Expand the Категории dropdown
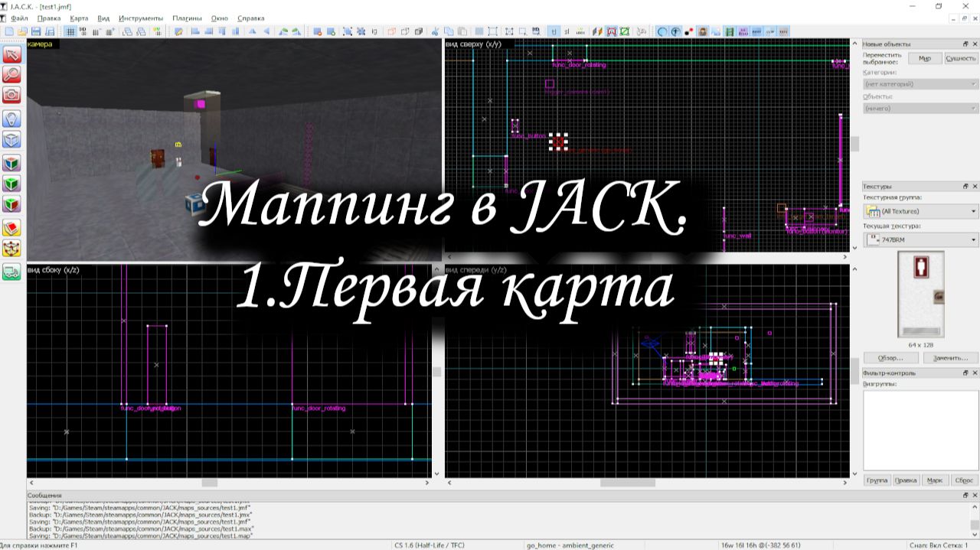The image size is (980, 550). 920,84
